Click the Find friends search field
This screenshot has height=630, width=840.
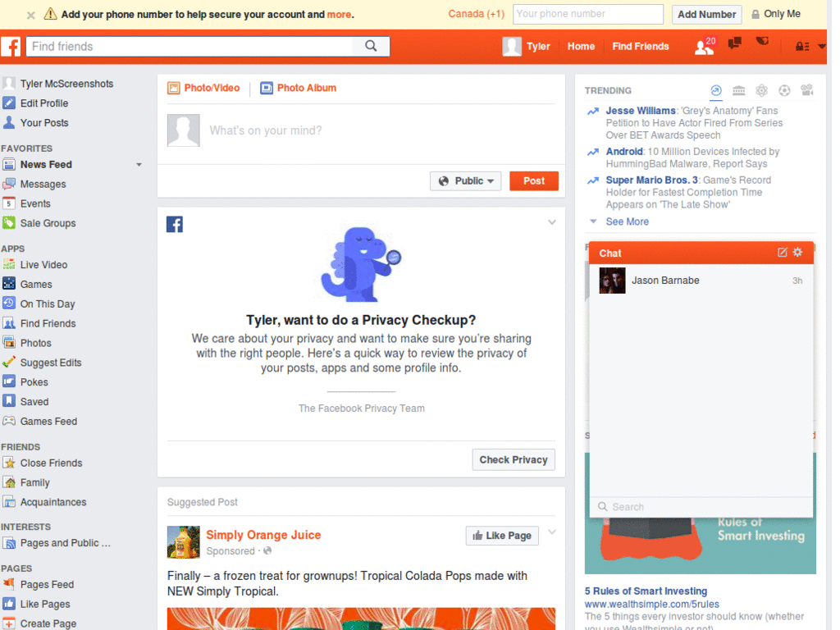point(189,47)
